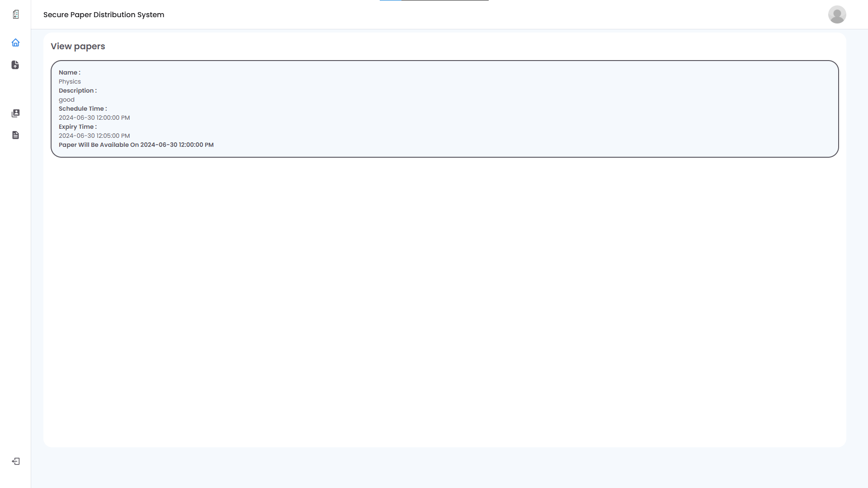Click the description text good
Viewport: 868px width, 488px height.
pyautogui.click(x=66, y=100)
